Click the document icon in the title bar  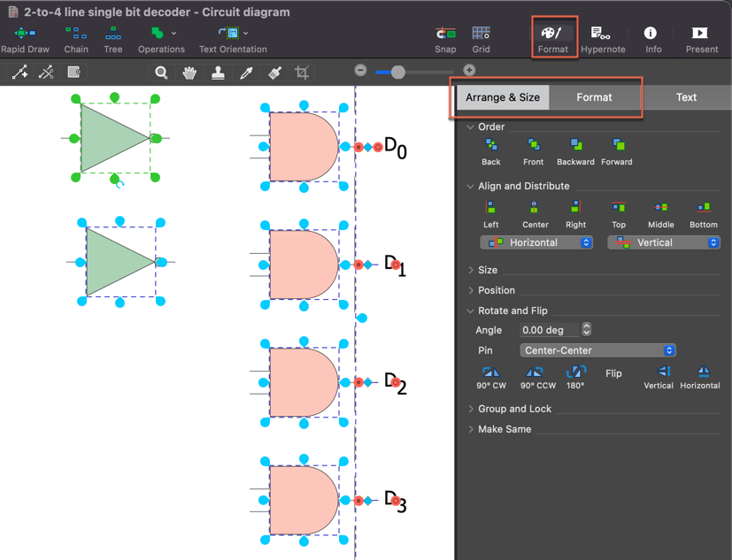coord(13,12)
